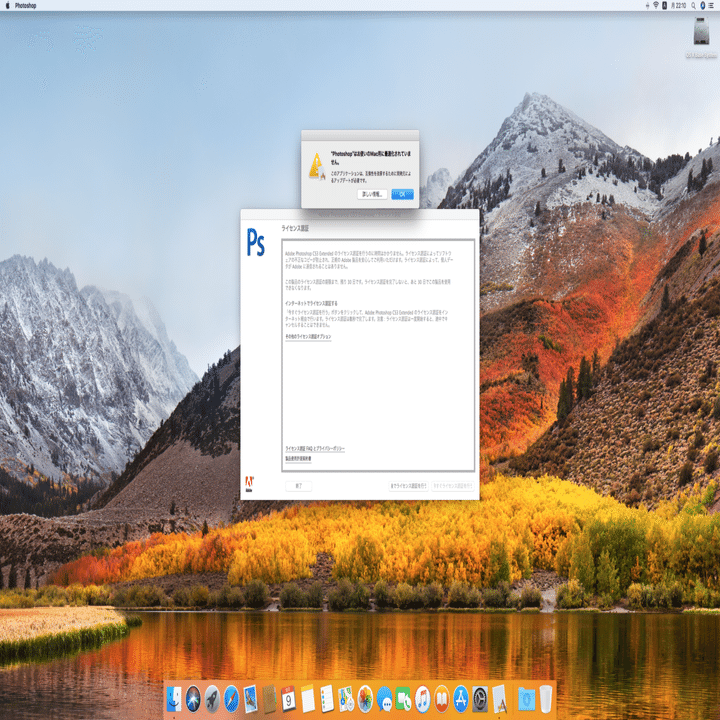
Task: Open the Trash in the Dock
Action: coord(546,699)
